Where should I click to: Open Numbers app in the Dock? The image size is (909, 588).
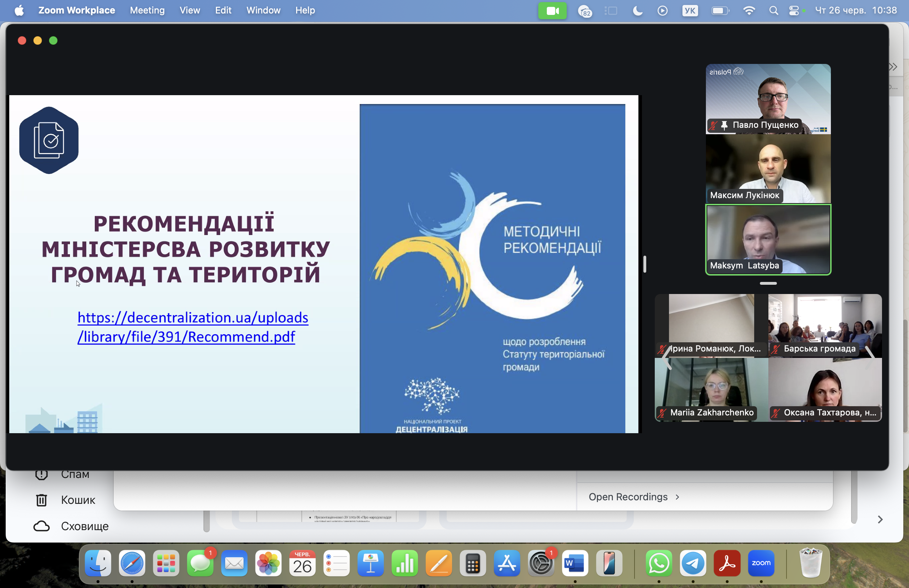click(x=404, y=563)
